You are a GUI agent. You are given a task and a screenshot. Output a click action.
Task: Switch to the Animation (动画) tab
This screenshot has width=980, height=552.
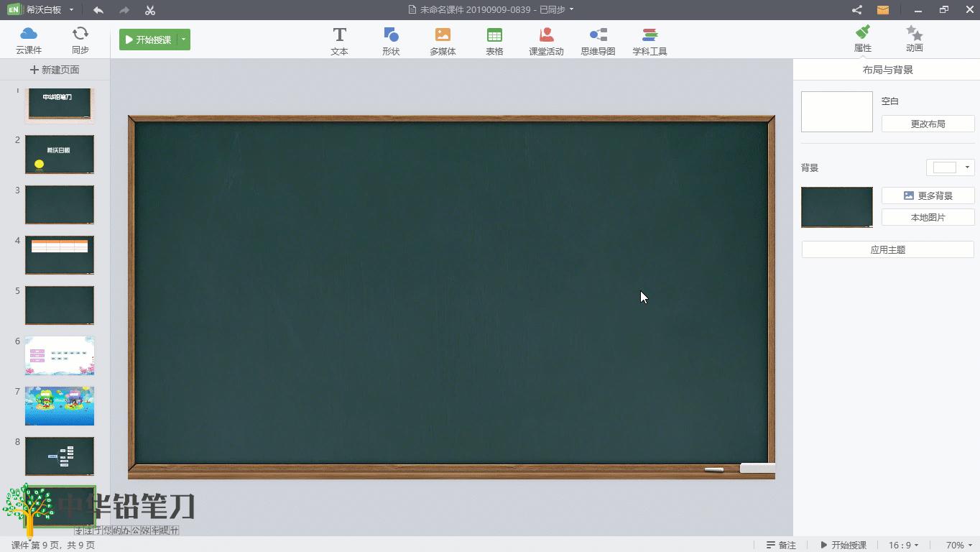[x=914, y=40]
